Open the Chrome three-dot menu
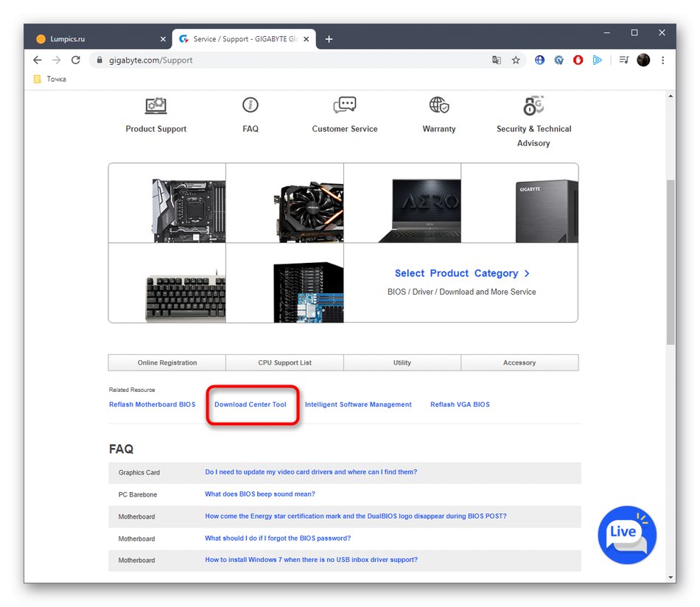 (663, 60)
